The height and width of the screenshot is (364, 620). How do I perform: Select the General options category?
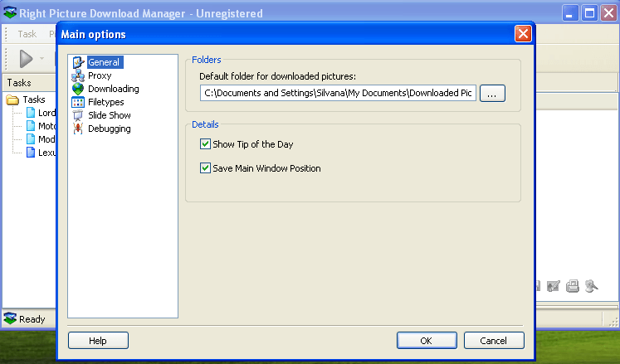(x=105, y=62)
